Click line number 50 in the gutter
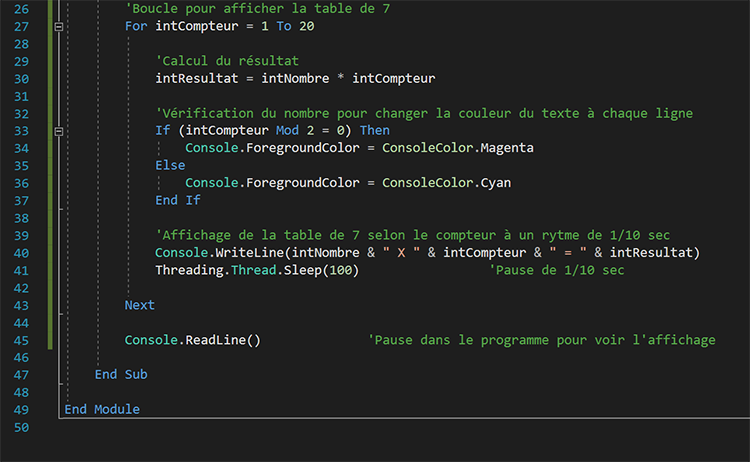This screenshot has width=750, height=462. pos(22,428)
